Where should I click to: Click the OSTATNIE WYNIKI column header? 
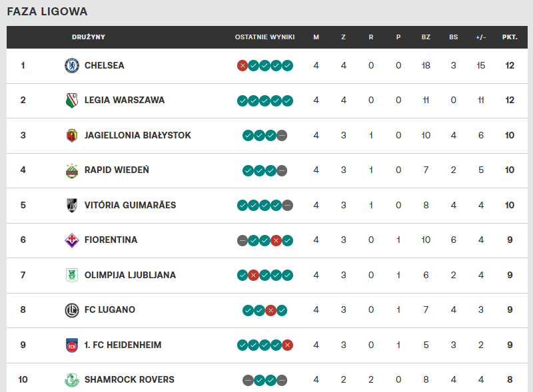click(265, 37)
